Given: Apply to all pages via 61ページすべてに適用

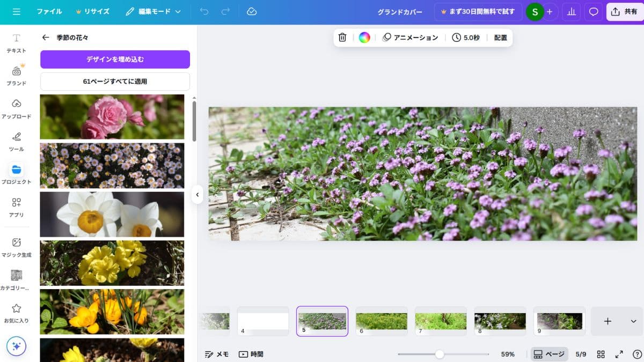Looking at the screenshot, I should coord(114,81).
